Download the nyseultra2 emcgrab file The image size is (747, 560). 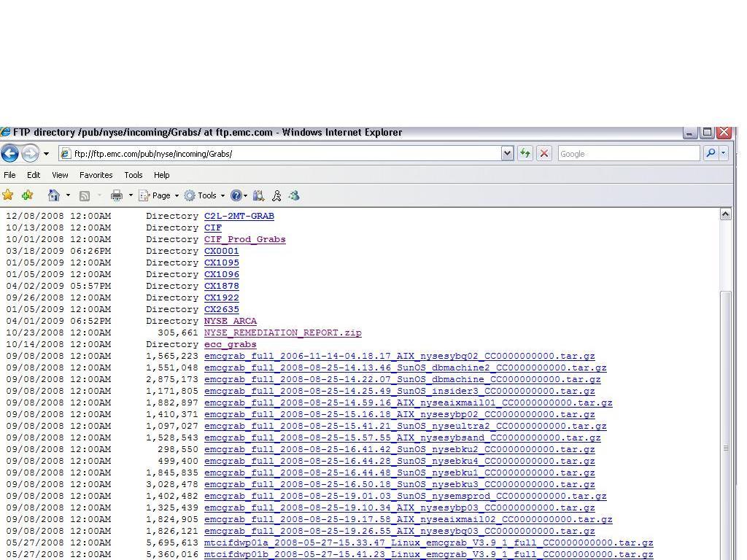[406, 426]
